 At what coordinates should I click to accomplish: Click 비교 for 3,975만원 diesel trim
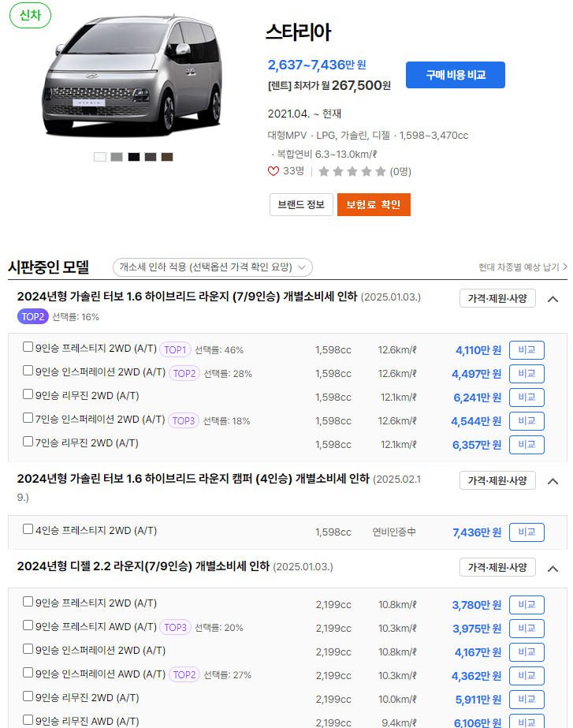click(526, 629)
